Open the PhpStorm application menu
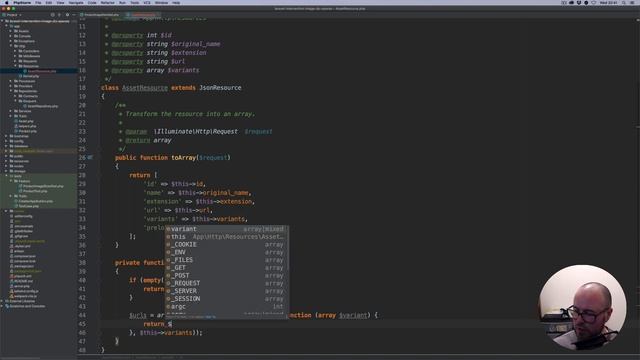The height and width of the screenshot is (360, 640). [x=22, y=2]
